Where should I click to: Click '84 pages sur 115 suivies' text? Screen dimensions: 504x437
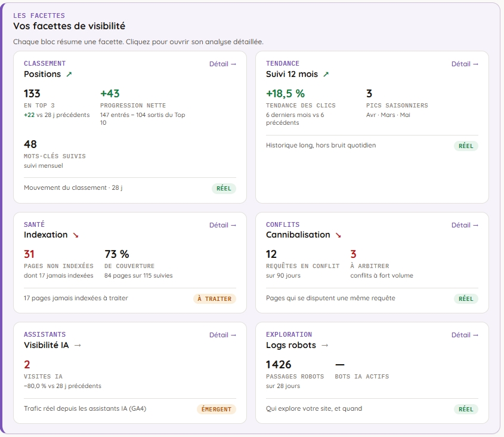point(138,275)
